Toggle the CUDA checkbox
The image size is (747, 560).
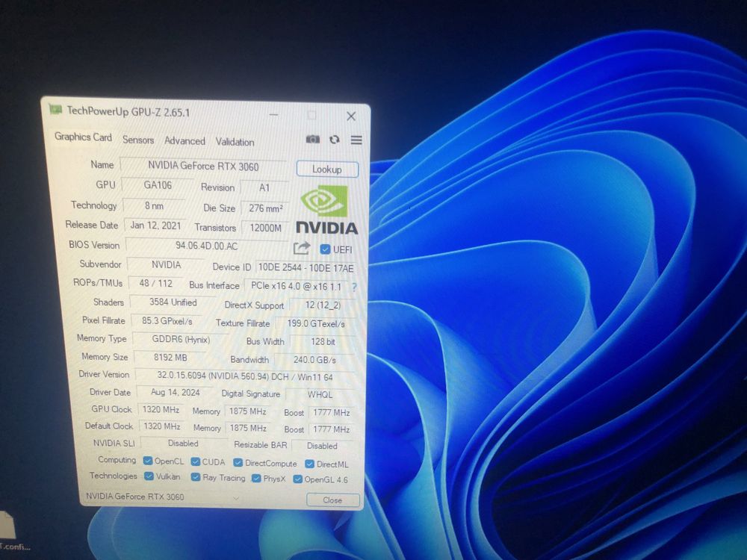tap(195, 461)
